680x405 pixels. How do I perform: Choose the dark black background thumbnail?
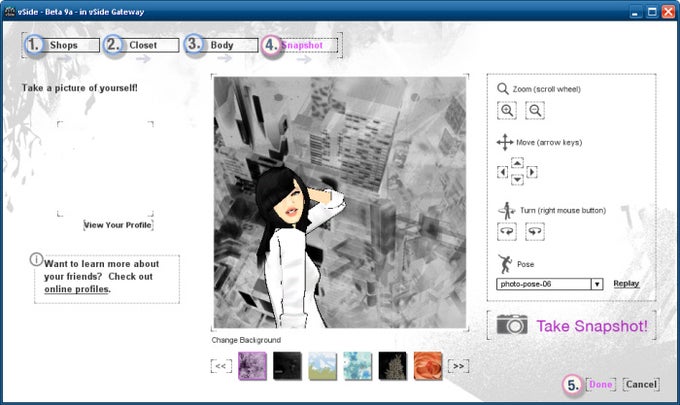coord(287,366)
